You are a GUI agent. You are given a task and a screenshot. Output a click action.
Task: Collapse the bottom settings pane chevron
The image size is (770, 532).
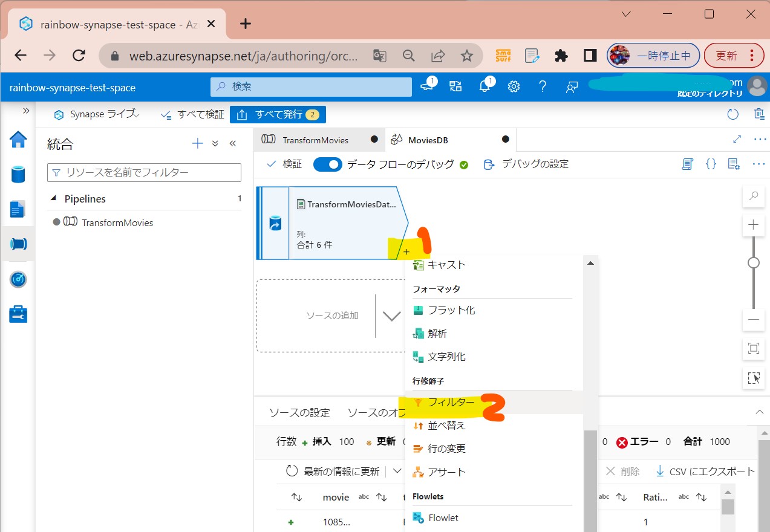click(760, 412)
